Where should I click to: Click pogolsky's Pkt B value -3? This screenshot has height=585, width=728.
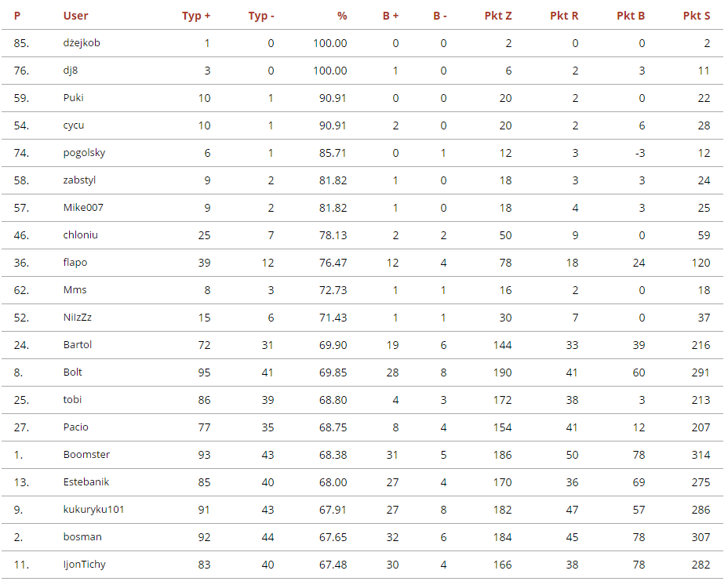pos(639,153)
